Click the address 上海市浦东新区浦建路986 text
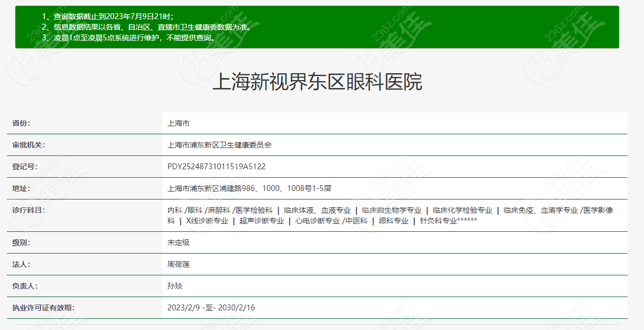Screen dimensions: 644x330 pyautogui.click(x=249, y=188)
